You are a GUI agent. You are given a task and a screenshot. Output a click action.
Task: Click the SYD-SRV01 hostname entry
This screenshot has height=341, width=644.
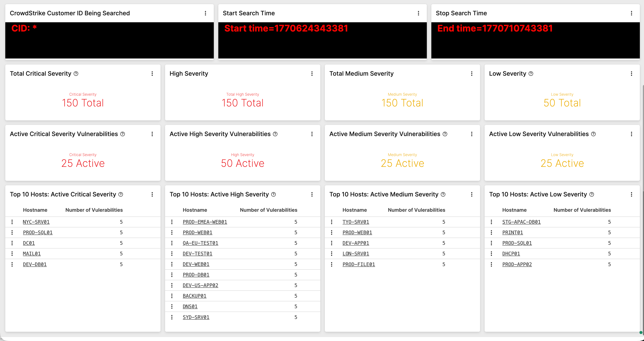pos(196,317)
